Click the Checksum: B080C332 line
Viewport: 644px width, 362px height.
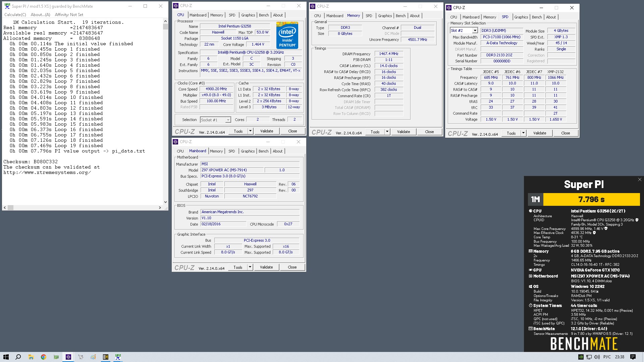(x=31, y=162)
